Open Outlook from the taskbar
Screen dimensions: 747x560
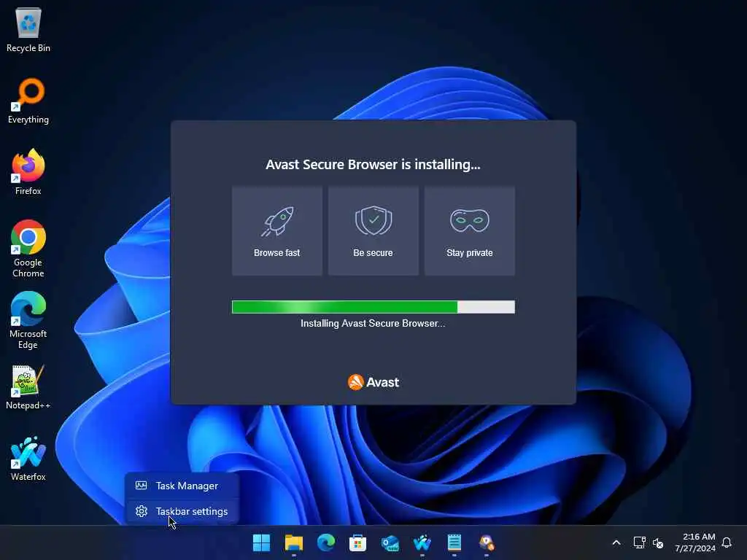390,542
